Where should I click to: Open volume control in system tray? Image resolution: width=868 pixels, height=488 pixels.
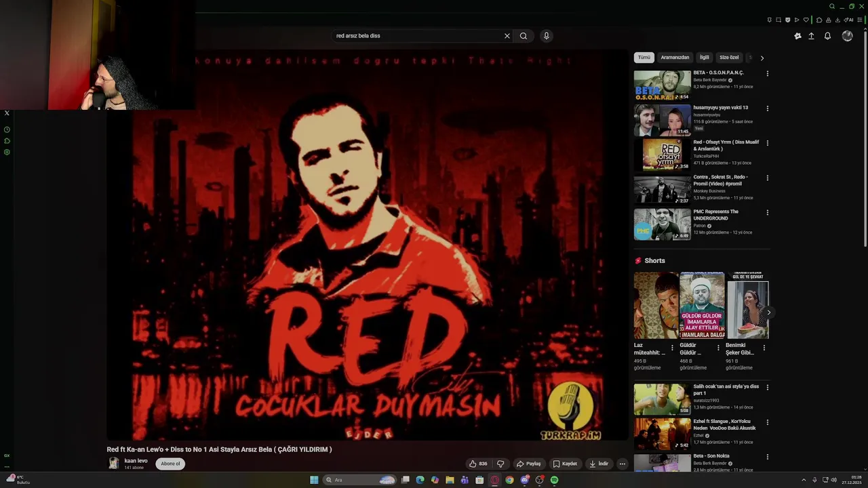coord(833,480)
